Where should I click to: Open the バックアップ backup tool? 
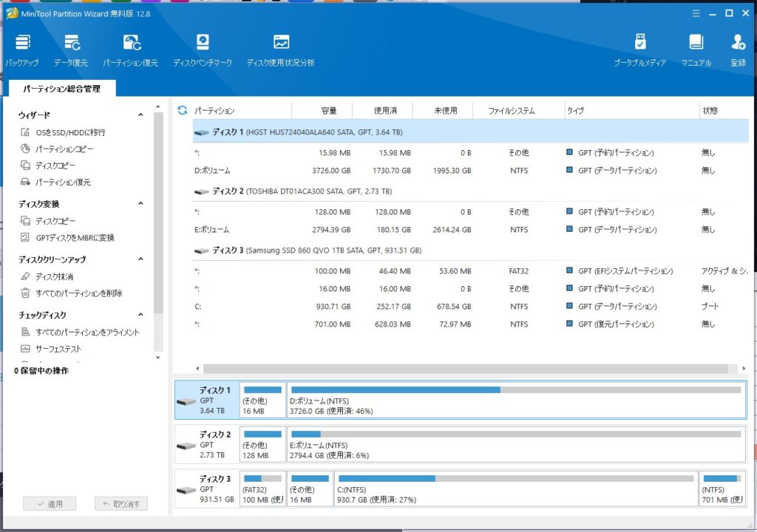(23, 50)
